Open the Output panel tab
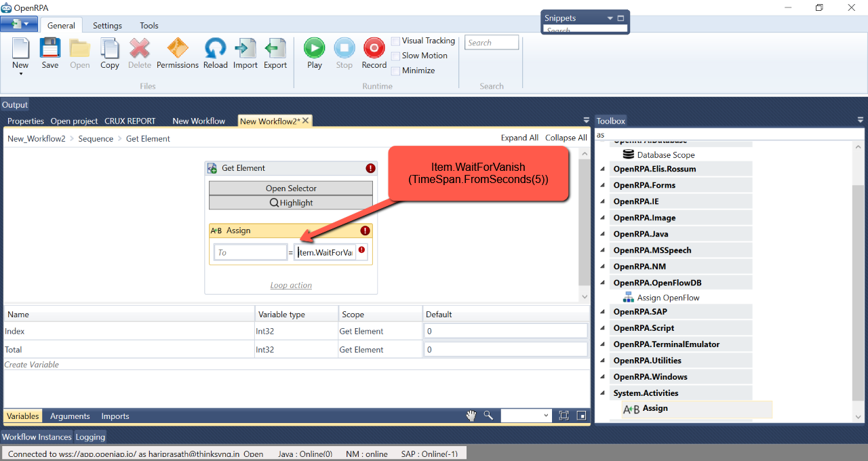Image resolution: width=868 pixels, height=461 pixels. (15, 105)
